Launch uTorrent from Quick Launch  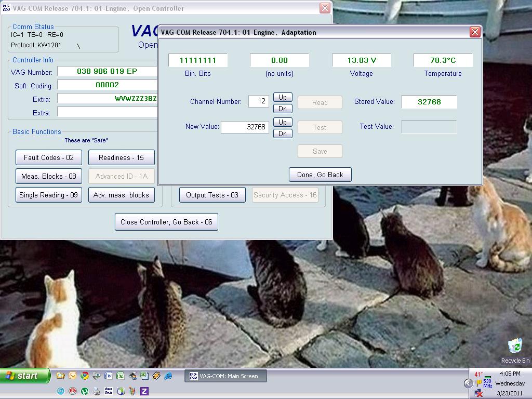coord(85,391)
